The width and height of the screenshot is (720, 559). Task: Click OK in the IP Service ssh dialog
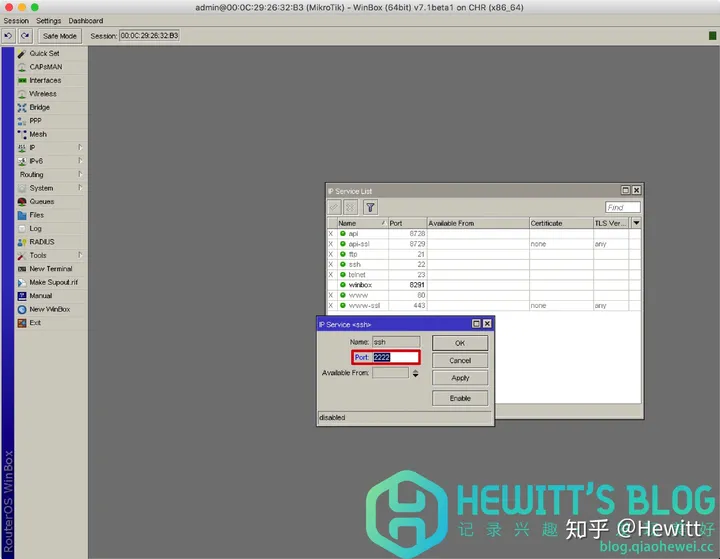(x=460, y=343)
